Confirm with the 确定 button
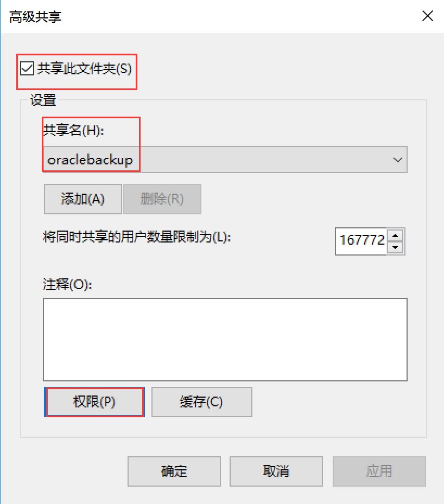The image size is (444, 504). click(174, 471)
